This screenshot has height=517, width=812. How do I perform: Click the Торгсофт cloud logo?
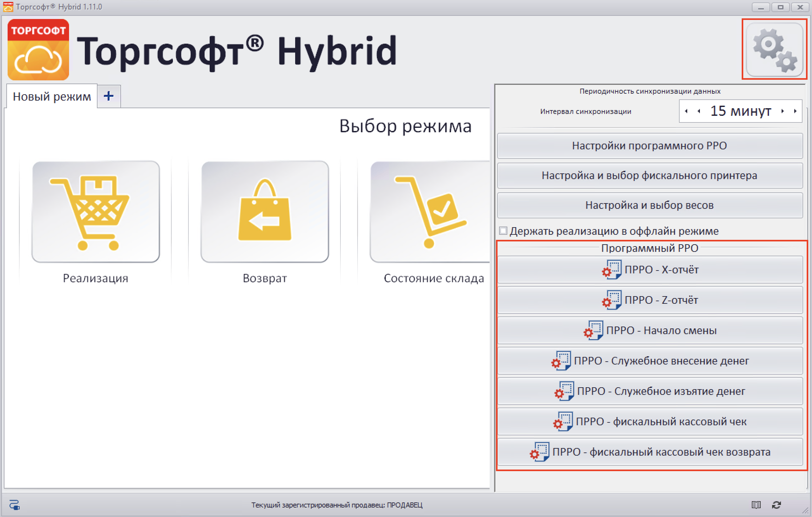coord(38,49)
